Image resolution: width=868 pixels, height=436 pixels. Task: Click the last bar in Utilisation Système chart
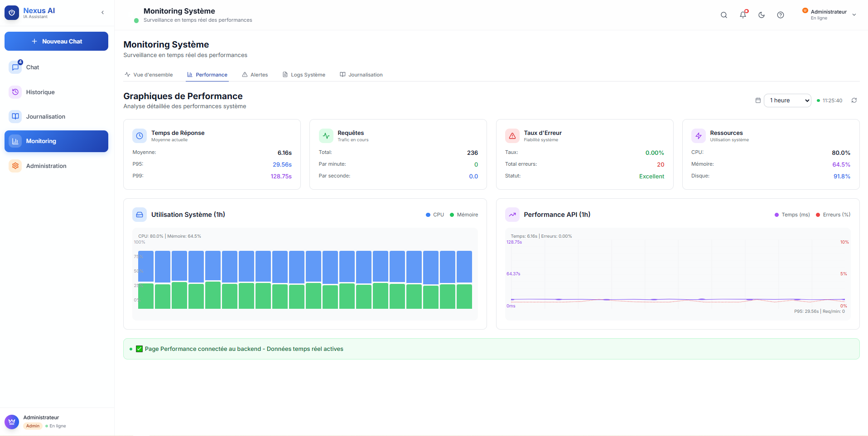(464, 280)
